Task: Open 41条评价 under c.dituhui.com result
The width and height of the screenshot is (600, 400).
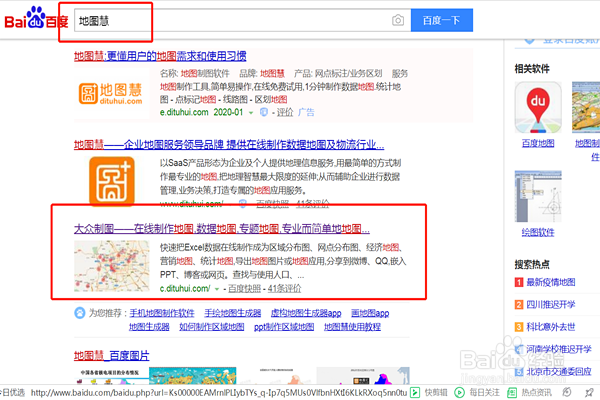Action: 284,289
